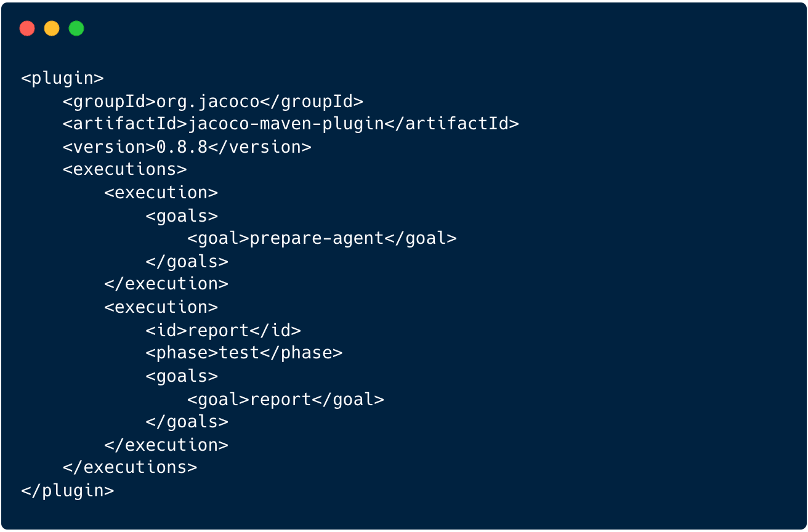
Task: Click the green maximize window dot
Action: point(76,28)
